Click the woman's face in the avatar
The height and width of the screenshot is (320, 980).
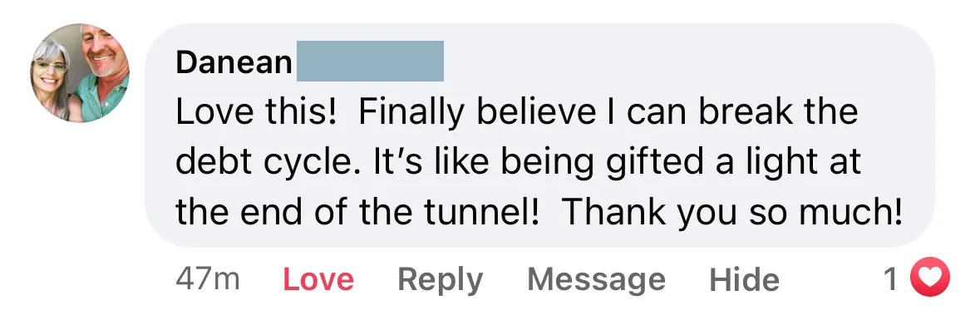pos(53,71)
